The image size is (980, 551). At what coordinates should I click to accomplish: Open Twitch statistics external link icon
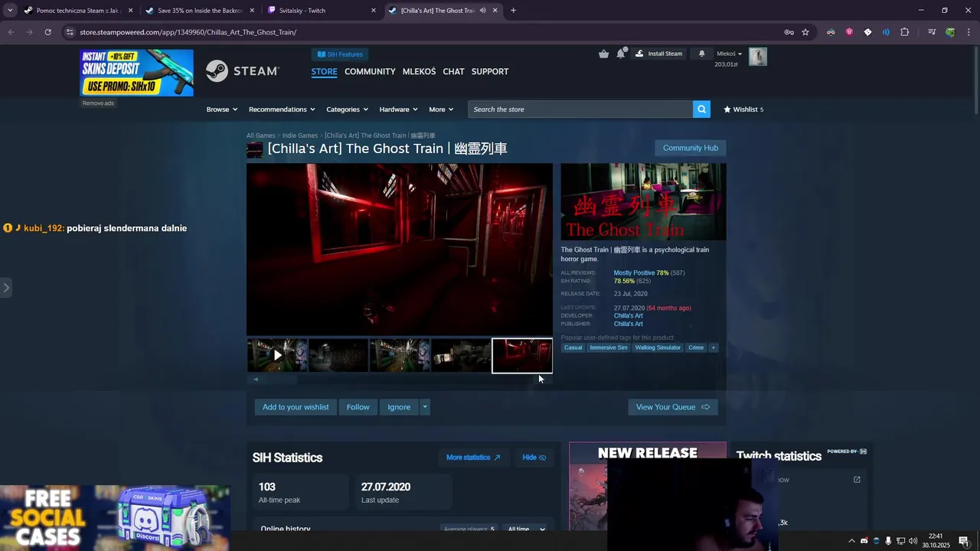coord(857,480)
